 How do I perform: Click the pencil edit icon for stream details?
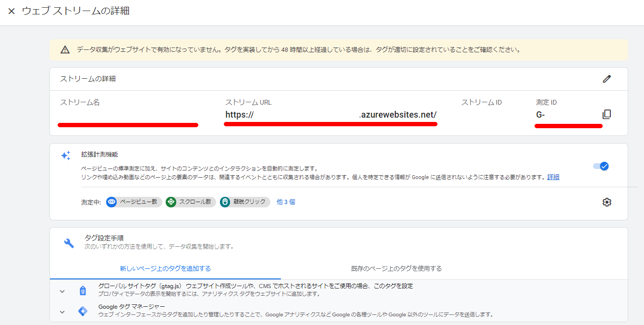[x=607, y=79]
